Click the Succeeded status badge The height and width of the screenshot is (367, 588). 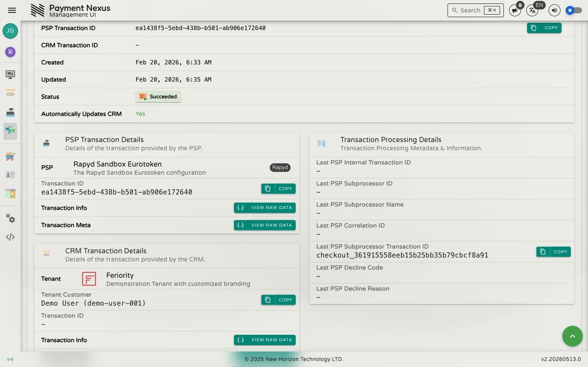158,97
